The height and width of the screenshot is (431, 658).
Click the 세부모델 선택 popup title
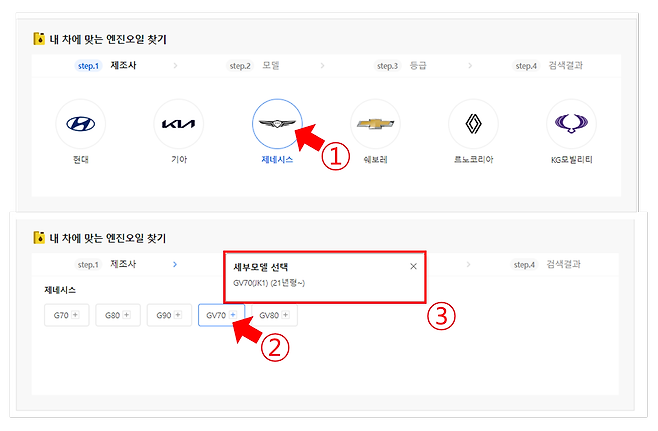coord(261,267)
